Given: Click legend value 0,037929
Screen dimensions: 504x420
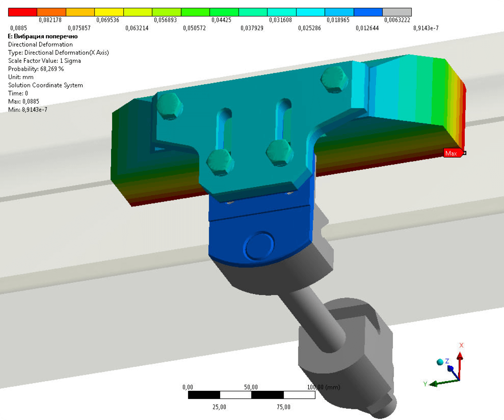Looking at the screenshot, I should 252,28.
